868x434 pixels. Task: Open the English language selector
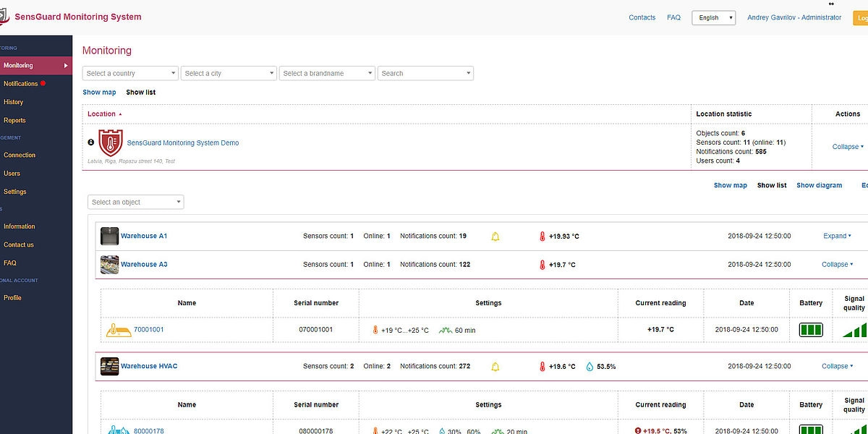click(713, 17)
